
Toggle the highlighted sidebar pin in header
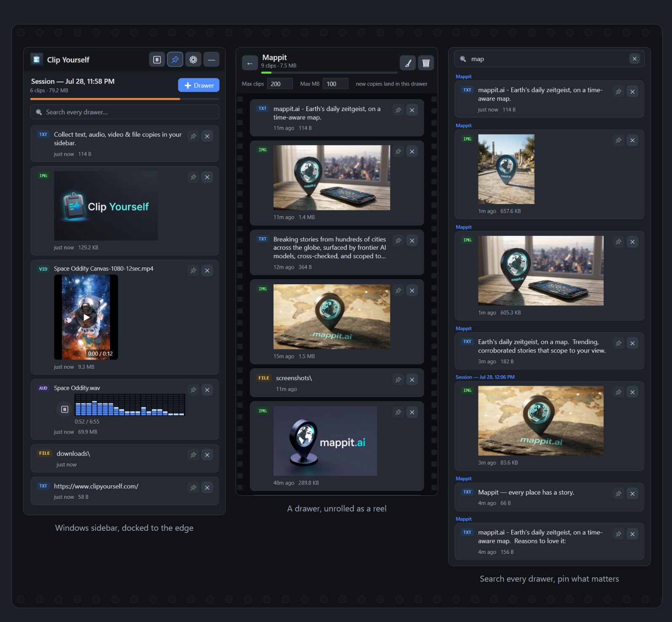tap(175, 60)
